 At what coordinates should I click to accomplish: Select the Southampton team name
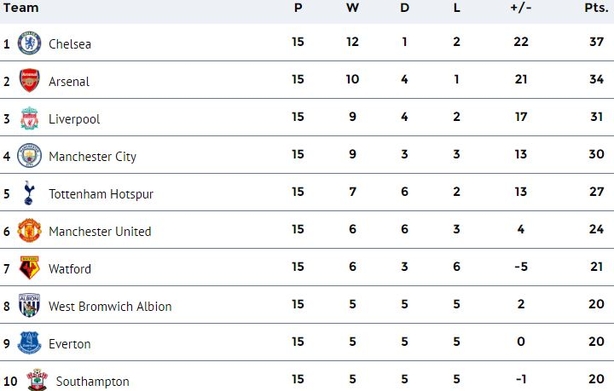(92, 382)
